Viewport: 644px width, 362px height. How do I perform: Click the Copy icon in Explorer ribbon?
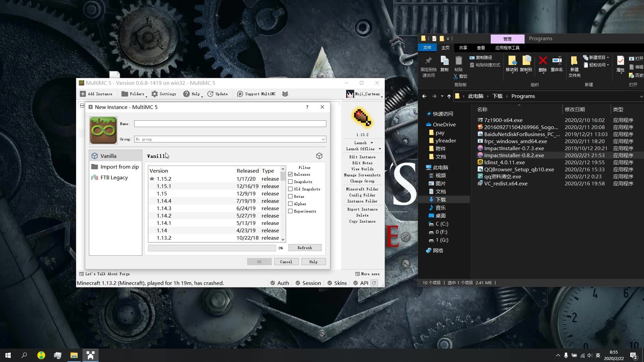pos(444,61)
